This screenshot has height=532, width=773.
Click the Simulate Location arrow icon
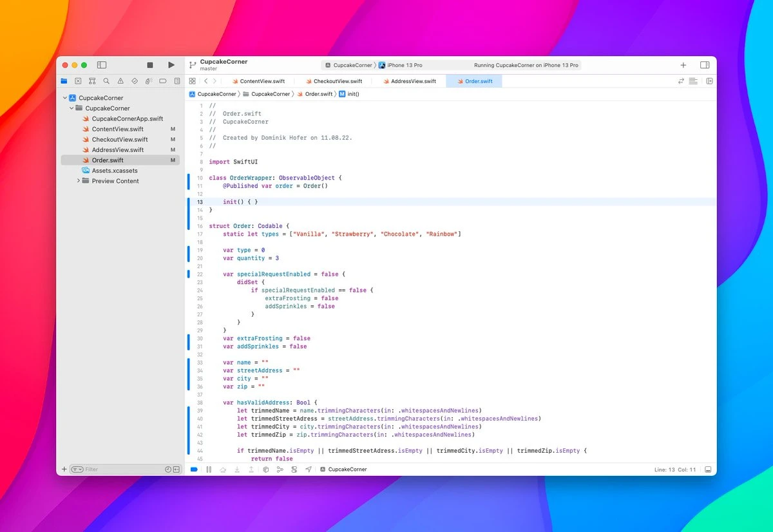click(309, 470)
